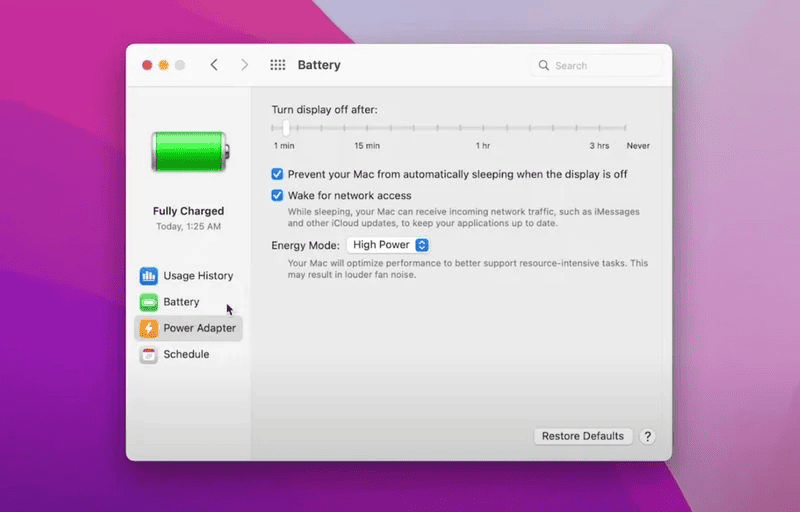The height and width of the screenshot is (512, 800).
Task: Click the display-off slider thumb
Action: [286, 128]
